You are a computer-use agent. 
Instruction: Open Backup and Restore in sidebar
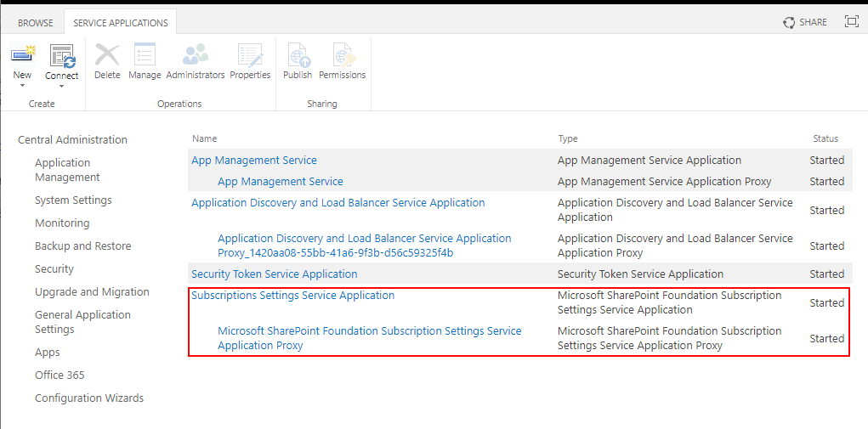pyautogui.click(x=82, y=246)
